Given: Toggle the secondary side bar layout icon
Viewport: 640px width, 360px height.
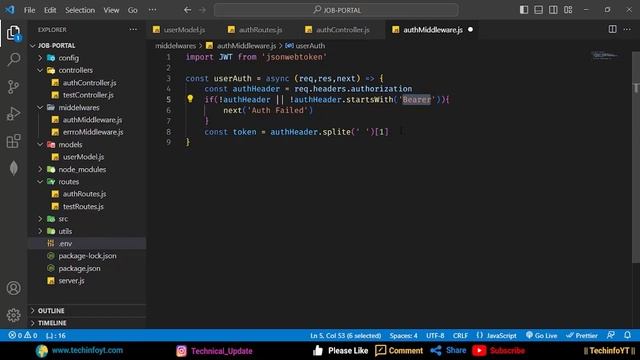Looking at the screenshot, I should point(553,10).
